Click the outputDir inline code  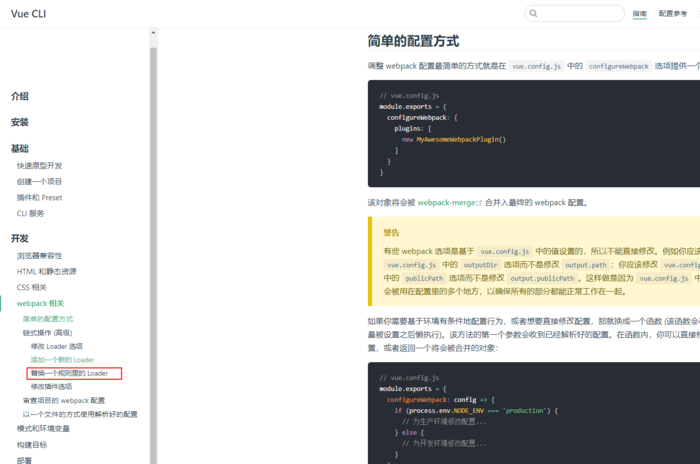coord(480,265)
